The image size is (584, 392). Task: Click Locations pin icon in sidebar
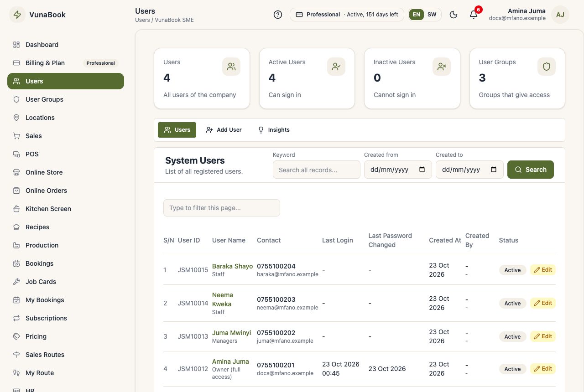[x=16, y=118]
